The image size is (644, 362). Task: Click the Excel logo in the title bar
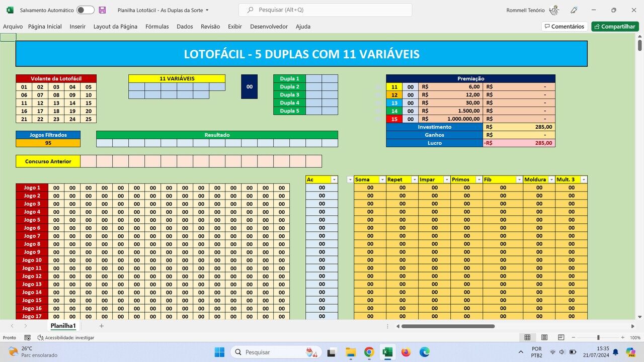coord(10,10)
